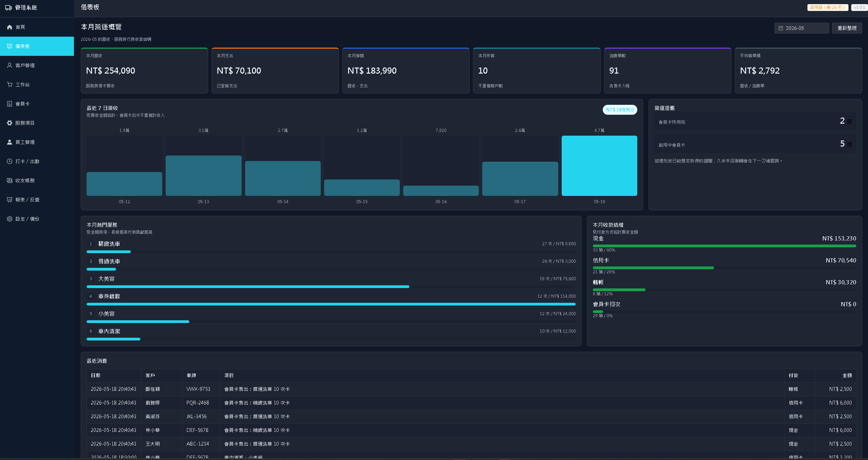The height and width of the screenshot is (460, 868).
Task: Click the 重新整理 button
Action: click(847, 28)
